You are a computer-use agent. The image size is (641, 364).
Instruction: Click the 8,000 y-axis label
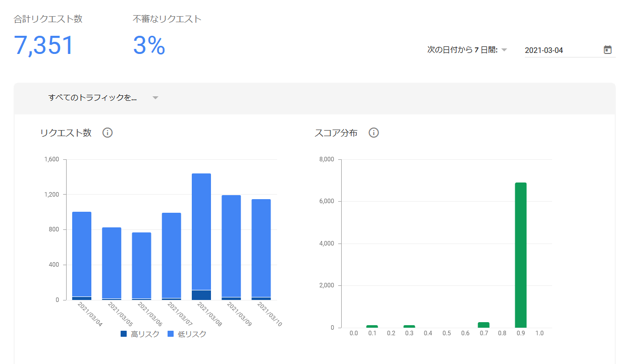[327, 159]
